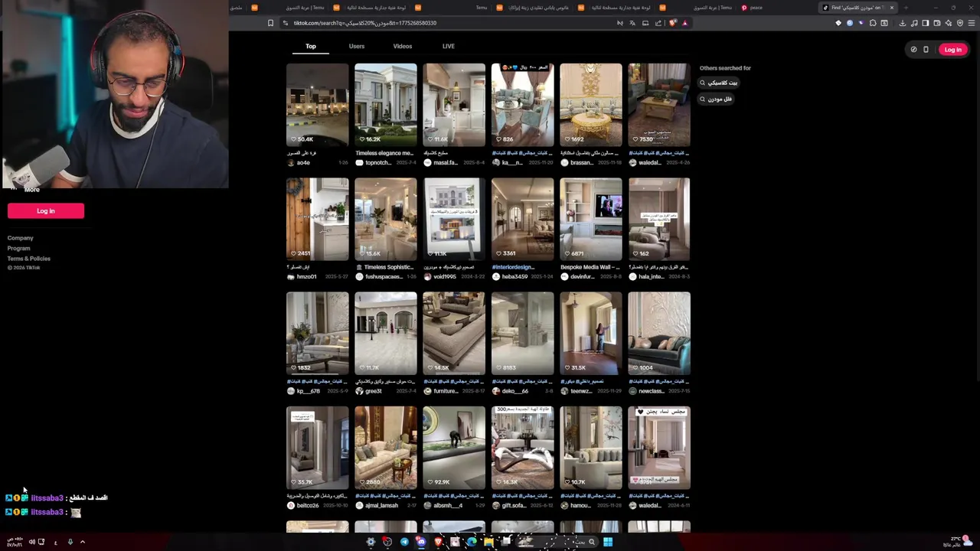
Task: Open the fushuspaces username link
Action: click(x=383, y=277)
